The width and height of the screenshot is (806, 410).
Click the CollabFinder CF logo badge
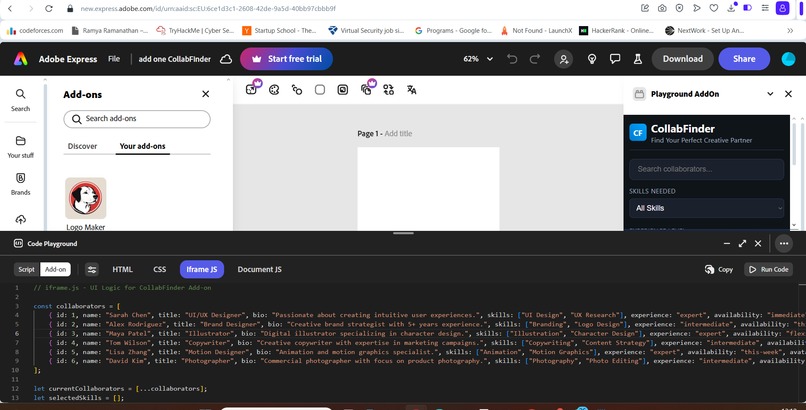(x=638, y=133)
